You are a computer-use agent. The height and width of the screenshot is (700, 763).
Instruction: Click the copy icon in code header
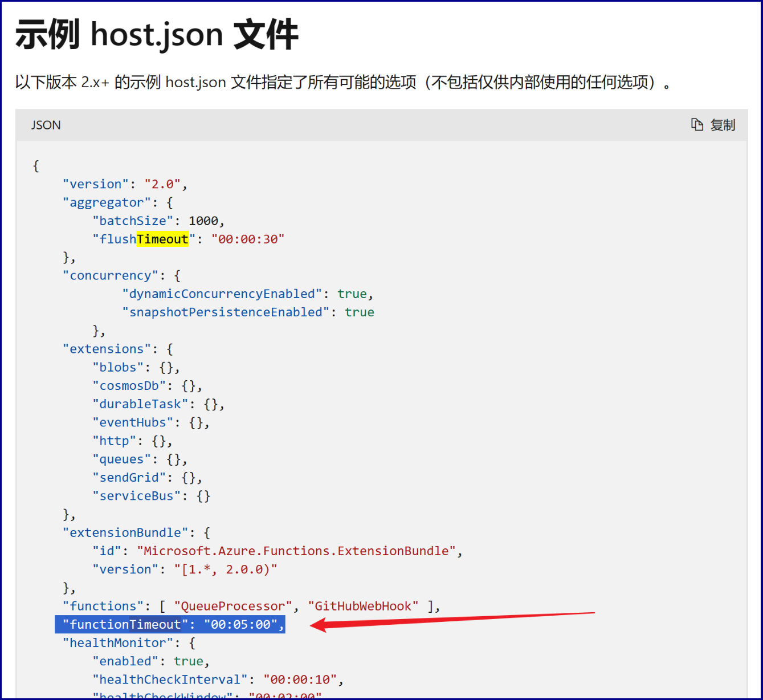697,125
